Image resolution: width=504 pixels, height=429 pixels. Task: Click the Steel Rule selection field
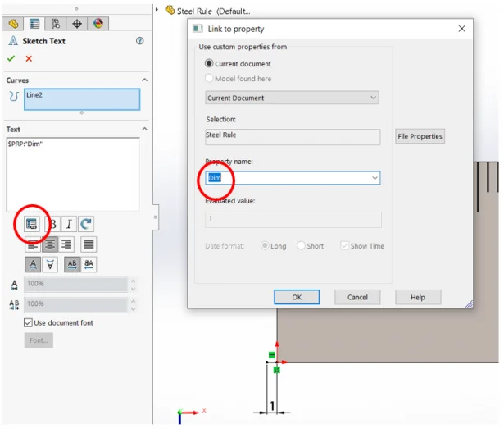click(293, 137)
